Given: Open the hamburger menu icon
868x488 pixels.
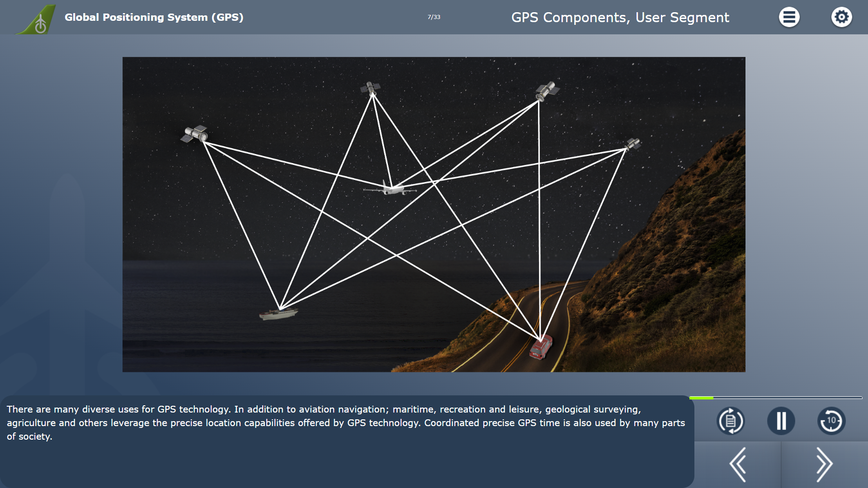Looking at the screenshot, I should [x=789, y=17].
